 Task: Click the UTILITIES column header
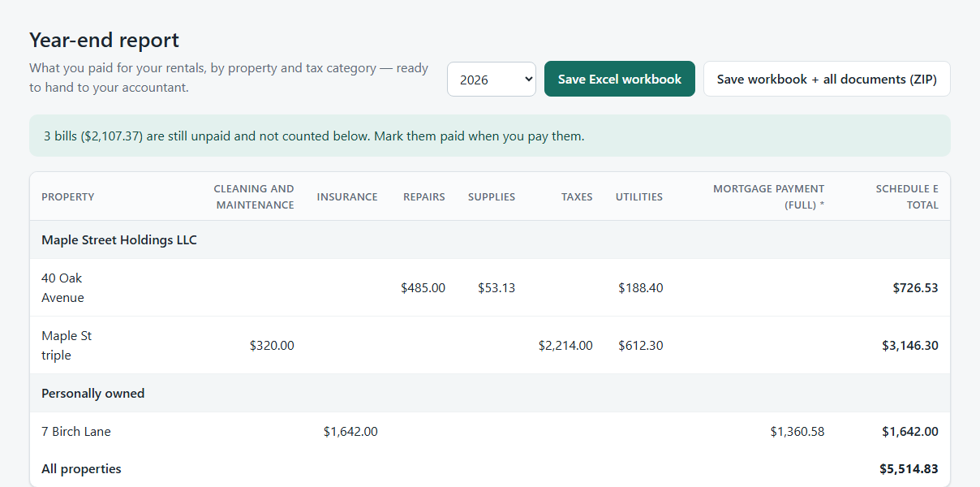pyautogui.click(x=639, y=196)
